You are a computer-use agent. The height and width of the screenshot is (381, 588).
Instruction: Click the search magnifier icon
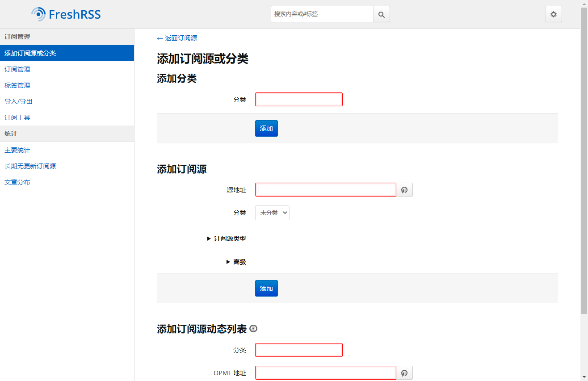pos(382,14)
